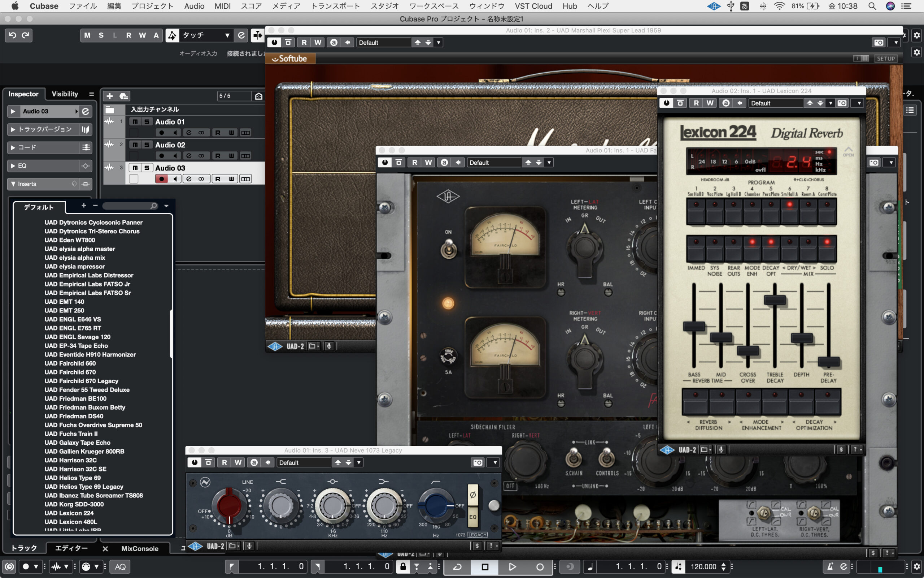Click the Lexicon BASS reverb time fader

tap(694, 326)
